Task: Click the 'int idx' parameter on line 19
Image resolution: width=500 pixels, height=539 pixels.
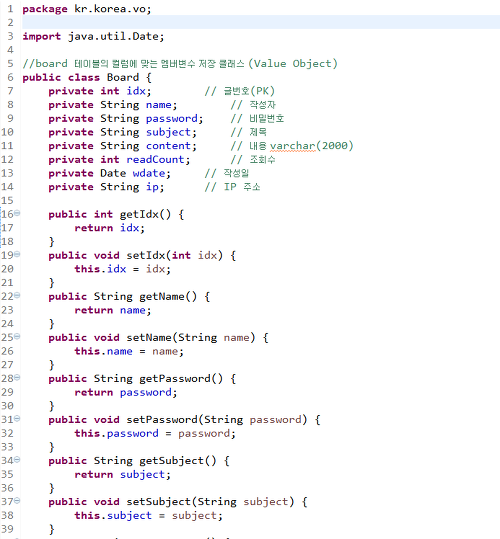Action: coord(195,255)
